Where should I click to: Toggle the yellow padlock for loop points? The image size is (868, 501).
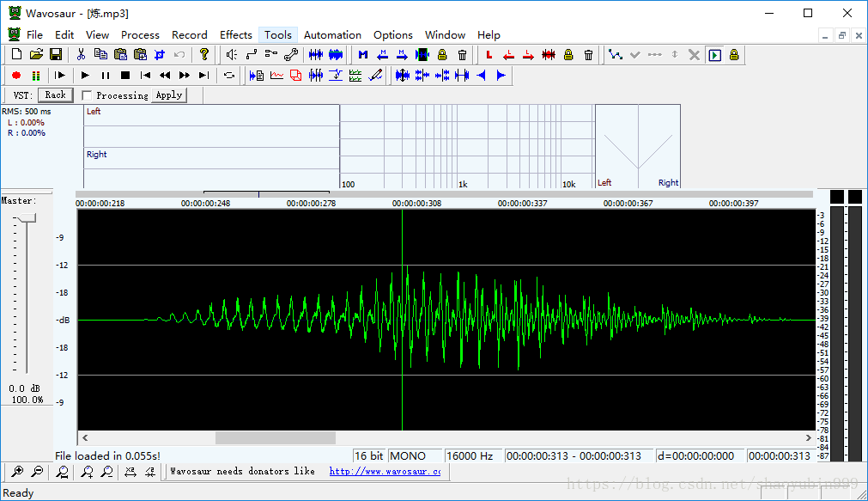[568, 55]
